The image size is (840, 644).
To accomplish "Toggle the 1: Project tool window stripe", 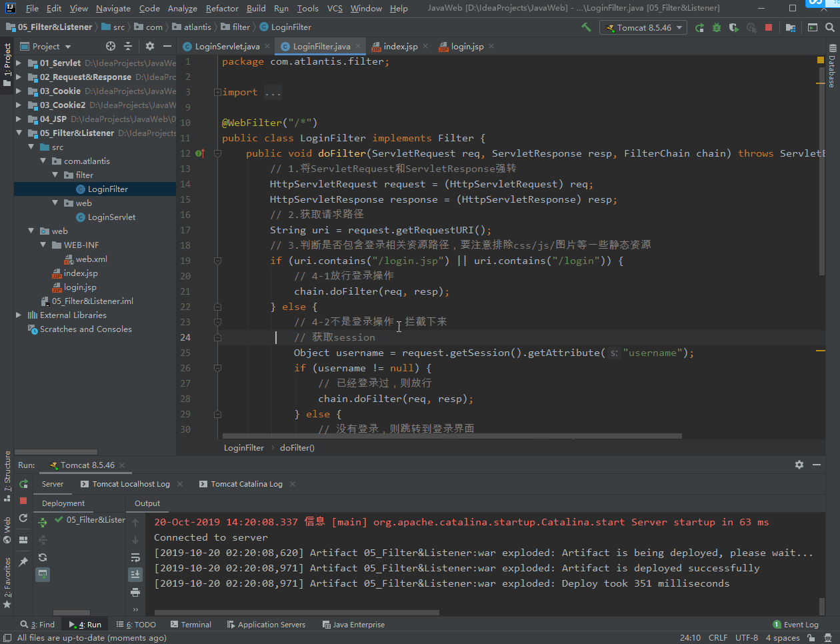I will 7,65.
